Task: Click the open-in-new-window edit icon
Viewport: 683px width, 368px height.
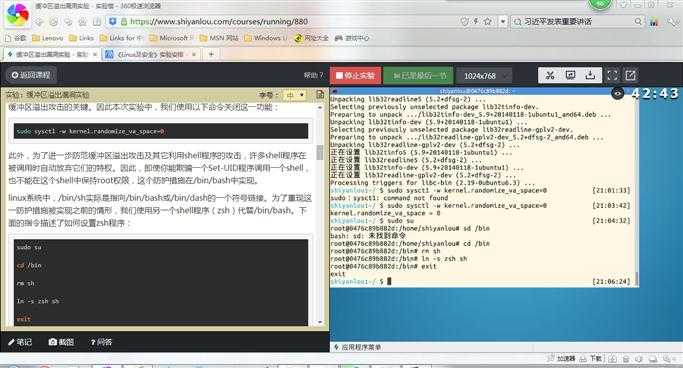Action: coord(630,75)
